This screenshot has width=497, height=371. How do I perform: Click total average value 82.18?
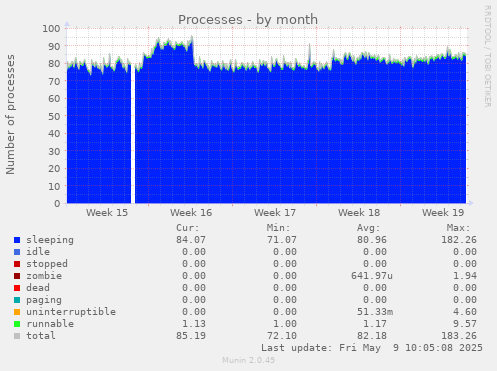[x=372, y=336]
